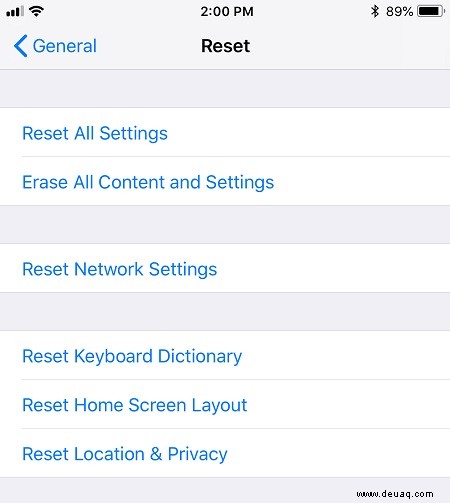Image resolution: width=450 pixels, height=503 pixels.
Task: Choose Reset Home Screen Layout
Action: coord(225,404)
